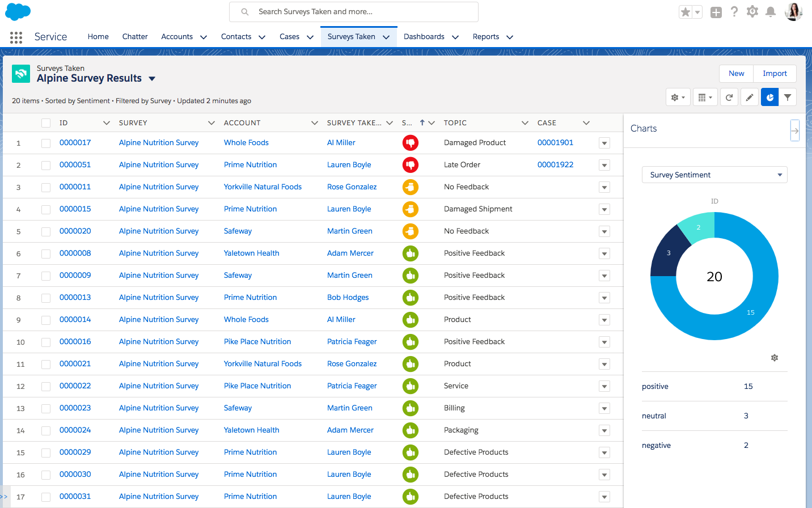Open the user profile avatar
Viewport: 812px width, 508px height.
(794, 11)
